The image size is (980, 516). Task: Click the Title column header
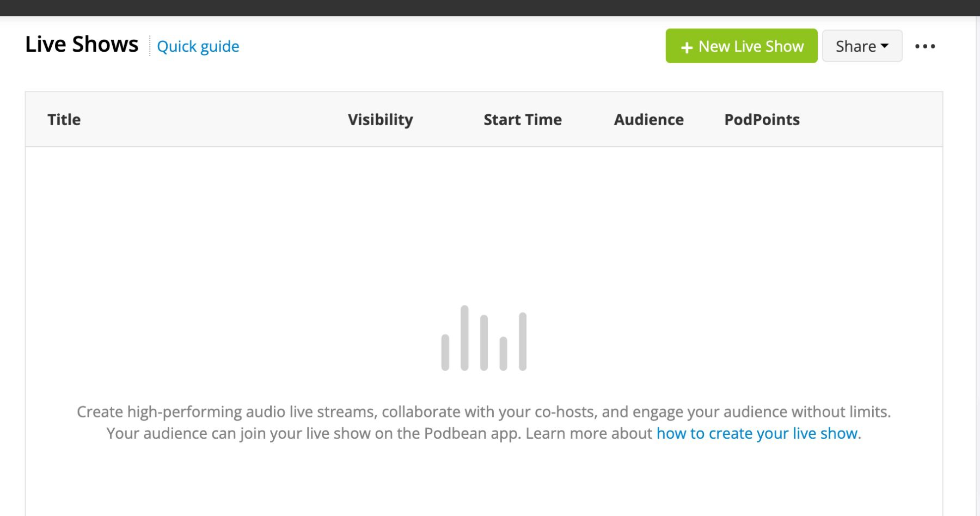pyautogui.click(x=64, y=119)
